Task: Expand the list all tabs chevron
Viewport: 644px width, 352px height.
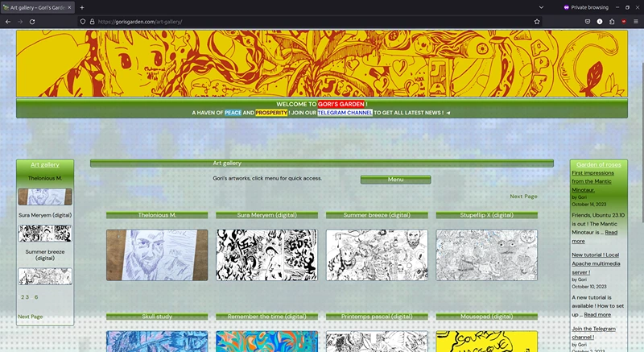Action: [541, 7]
